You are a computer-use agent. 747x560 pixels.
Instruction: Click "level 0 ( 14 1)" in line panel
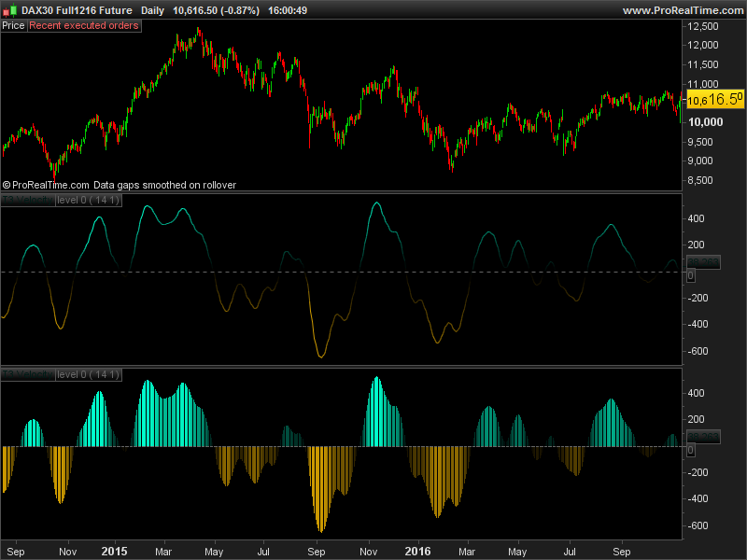tap(88, 201)
